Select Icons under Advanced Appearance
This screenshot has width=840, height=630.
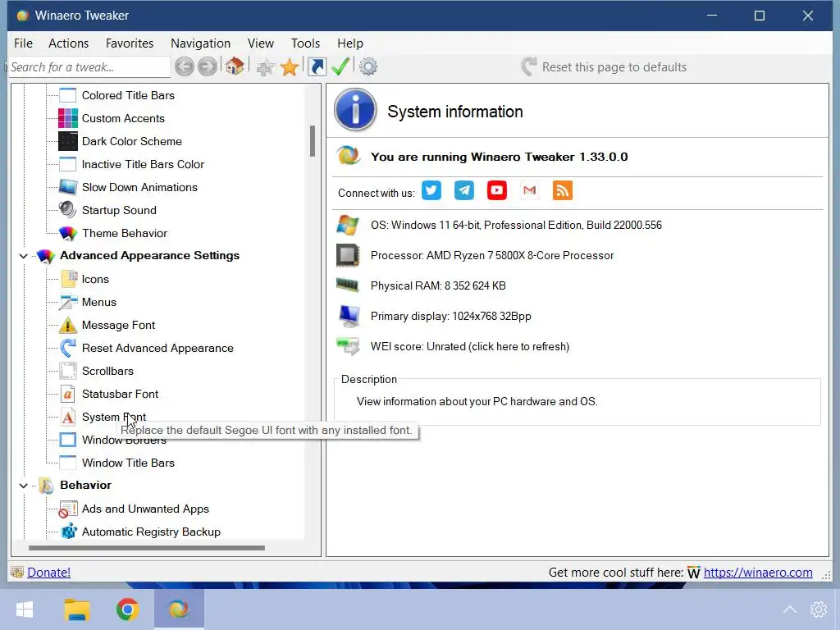coord(95,279)
